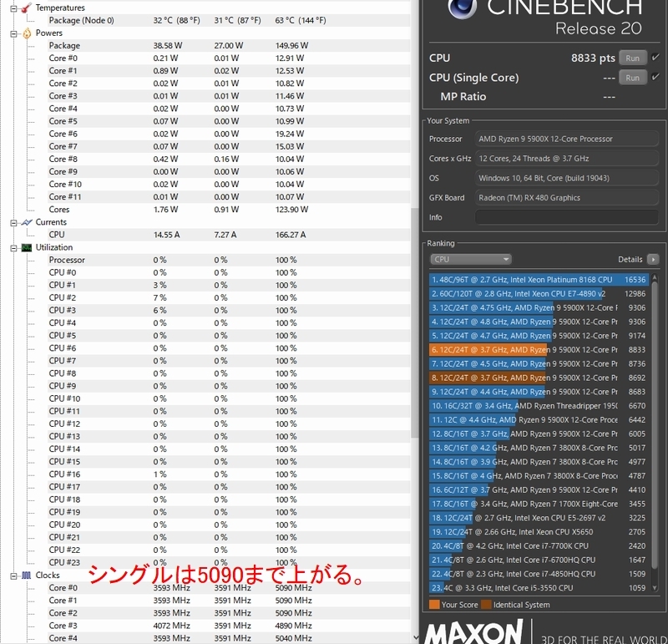Click the Details arrow button
Screen dimensions: 668x644
tap(653, 259)
